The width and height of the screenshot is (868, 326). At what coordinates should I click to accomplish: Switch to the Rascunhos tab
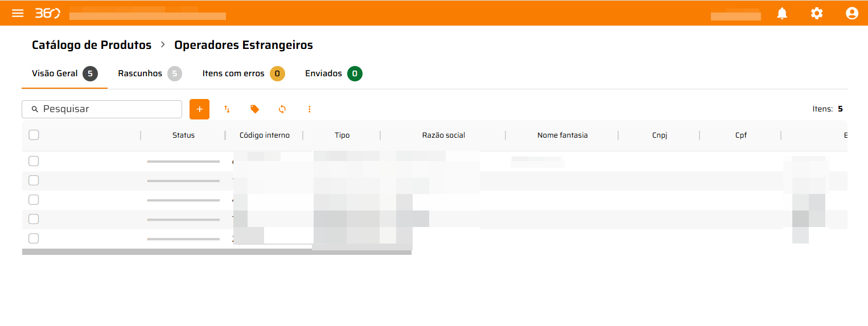tap(149, 74)
